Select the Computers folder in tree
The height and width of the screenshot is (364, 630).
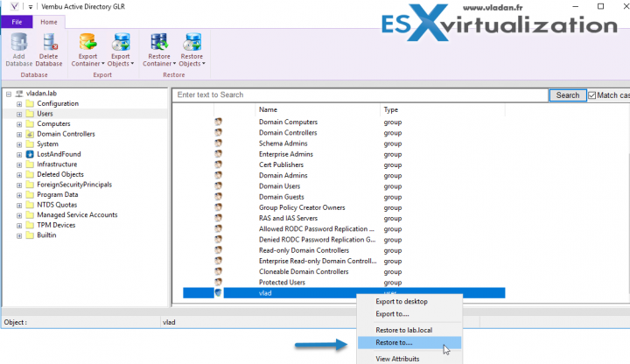pos(53,123)
